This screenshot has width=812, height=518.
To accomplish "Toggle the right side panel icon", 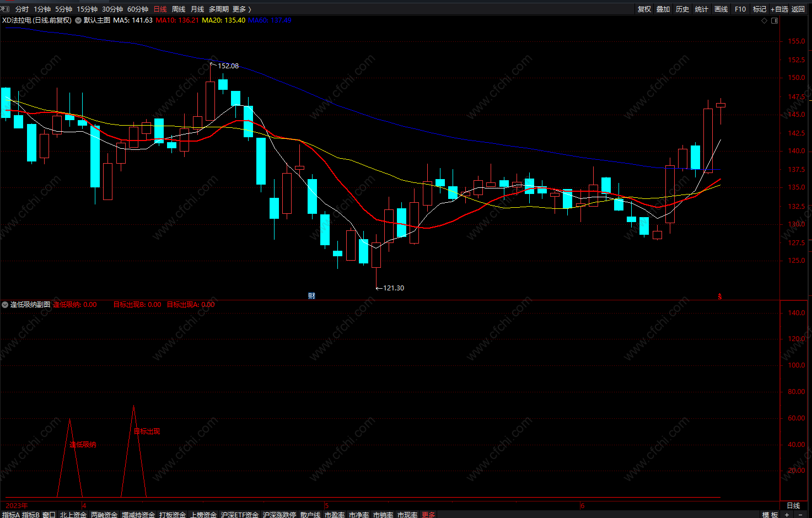I will [775, 21].
